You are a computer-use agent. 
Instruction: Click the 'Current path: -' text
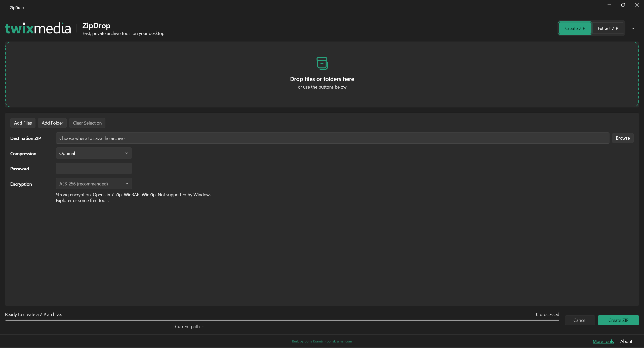(x=189, y=326)
